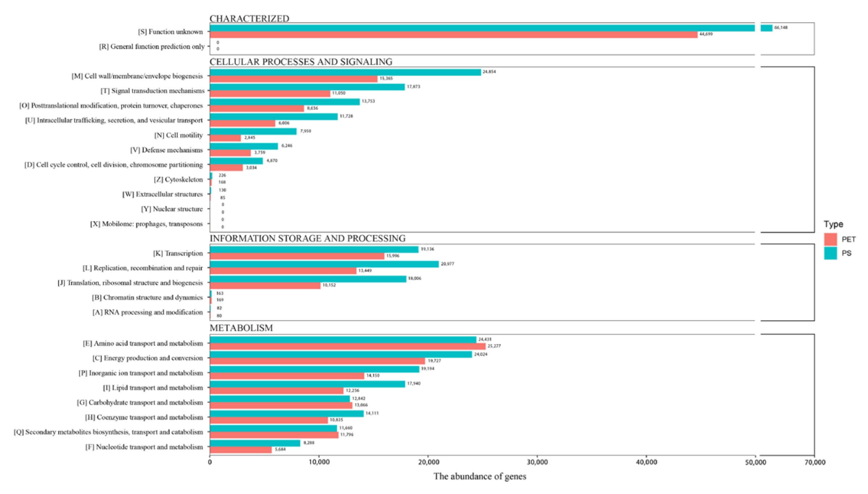Click CELLULAR PROCESSES AND SIGNALING heading
The width and height of the screenshot is (868, 494).
tap(301, 62)
